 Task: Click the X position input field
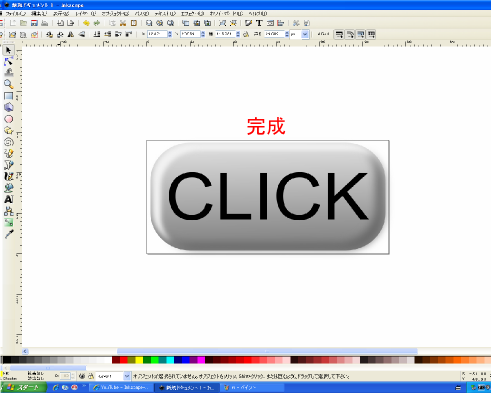tap(157, 34)
